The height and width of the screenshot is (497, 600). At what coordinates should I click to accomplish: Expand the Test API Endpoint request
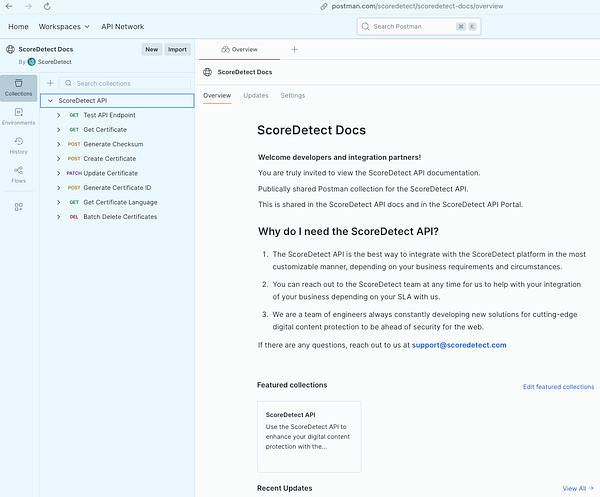(59, 115)
